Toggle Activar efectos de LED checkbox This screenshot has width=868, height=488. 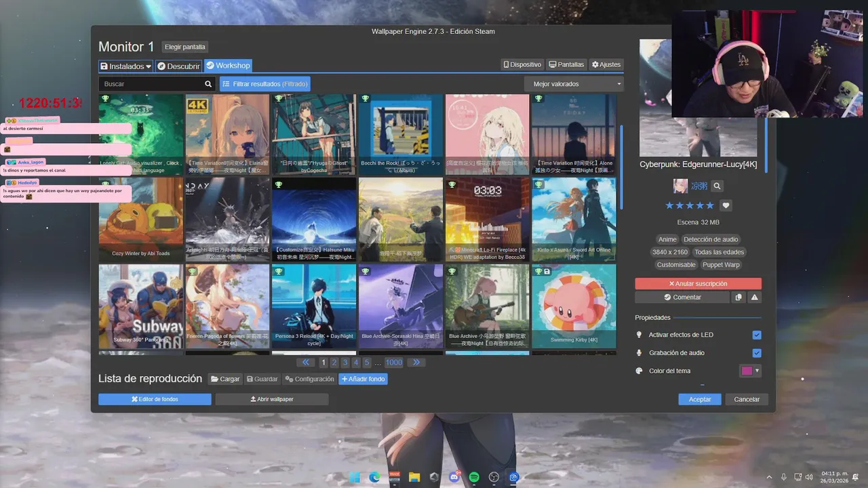click(757, 335)
